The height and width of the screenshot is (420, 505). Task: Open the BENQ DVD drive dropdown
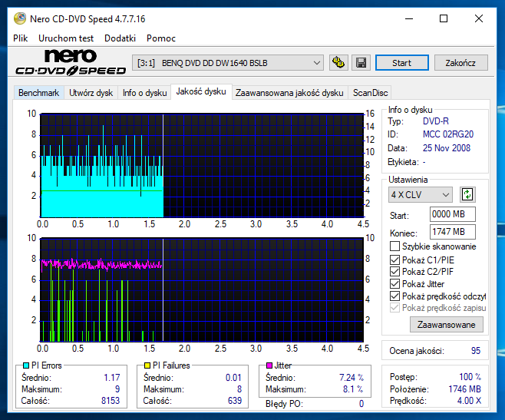tap(228, 63)
